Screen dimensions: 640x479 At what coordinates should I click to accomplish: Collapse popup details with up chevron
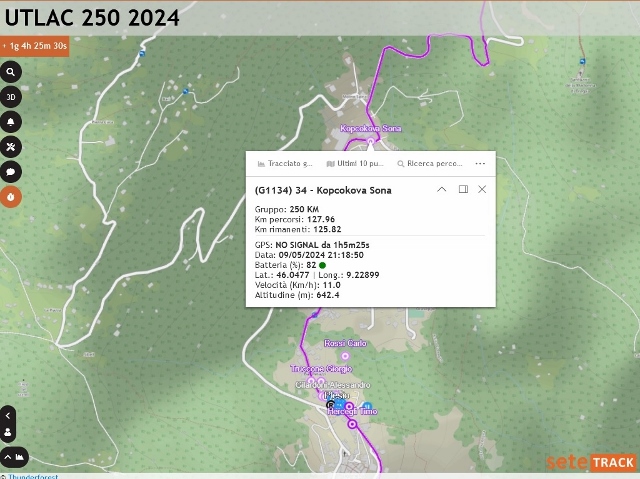[x=442, y=189]
